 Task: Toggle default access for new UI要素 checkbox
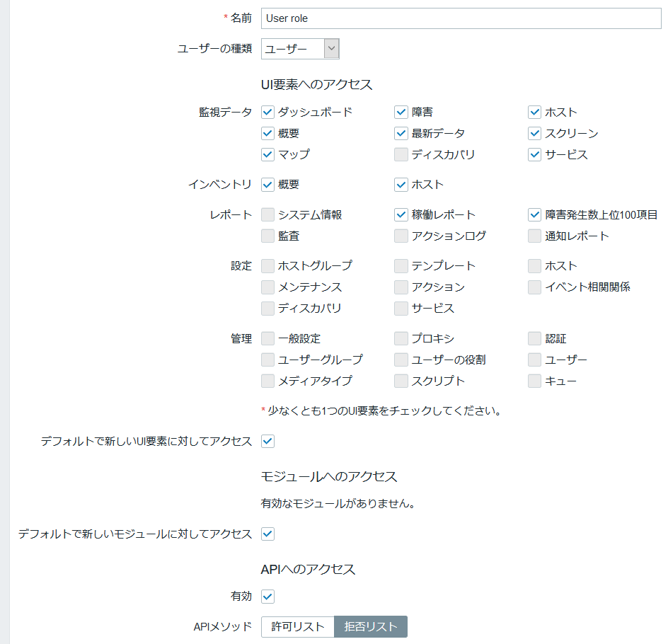pos(267,441)
